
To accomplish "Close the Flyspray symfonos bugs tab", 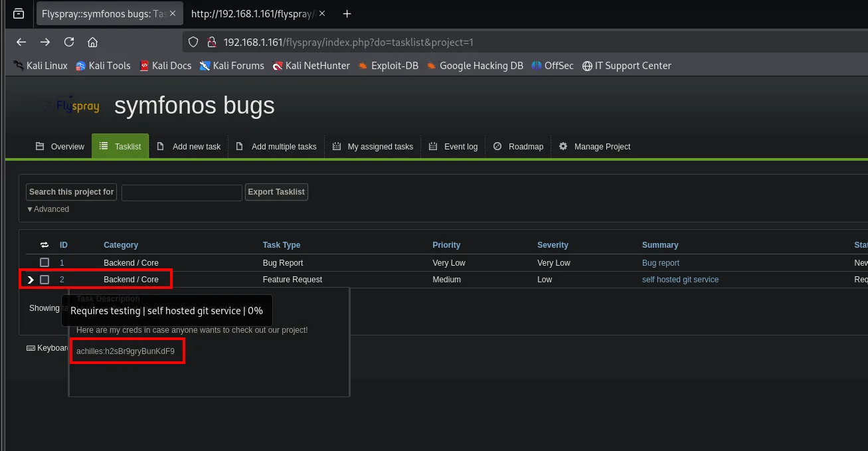I will pos(173,13).
